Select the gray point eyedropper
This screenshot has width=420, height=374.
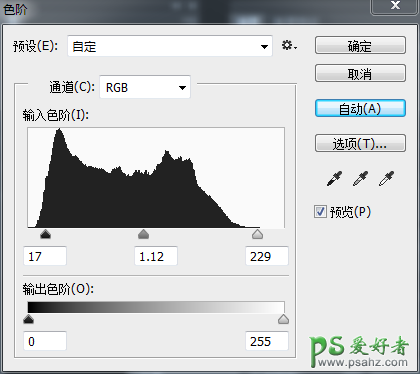click(360, 178)
